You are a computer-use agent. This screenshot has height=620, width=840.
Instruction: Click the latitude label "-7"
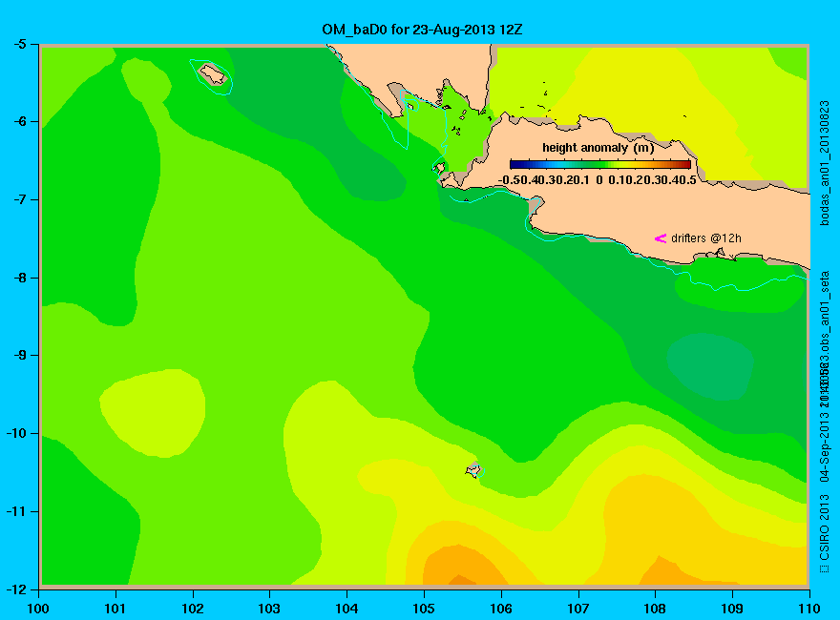[19, 199]
